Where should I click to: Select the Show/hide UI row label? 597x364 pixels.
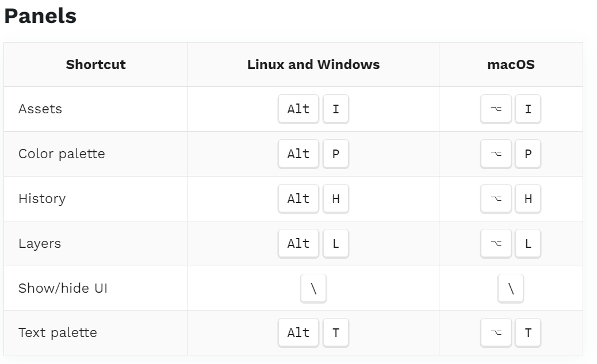click(63, 288)
